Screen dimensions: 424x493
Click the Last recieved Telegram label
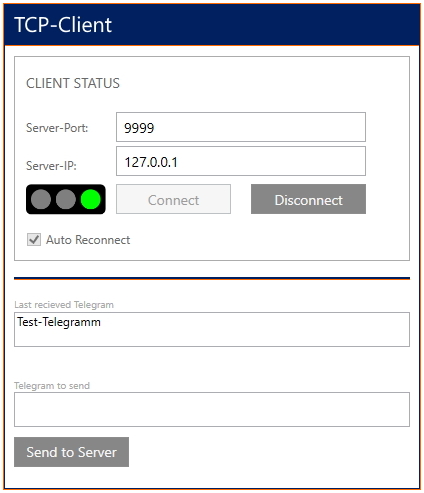pyautogui.click(x=64, y=305)
